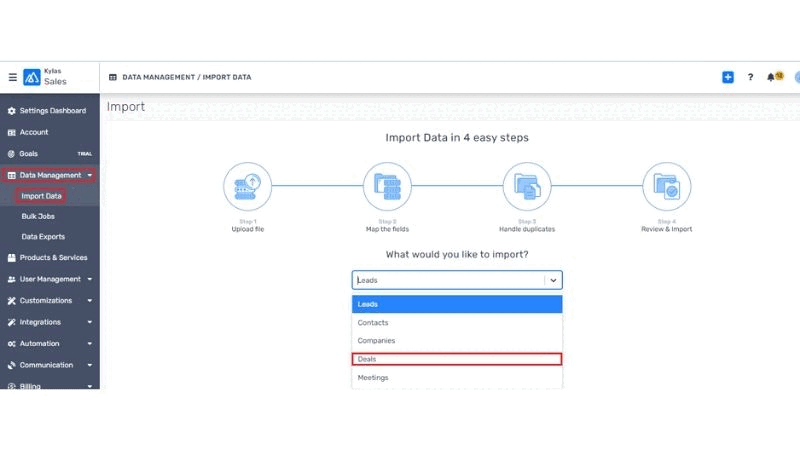800x450 pixels.
Task: Toggle the import type dropdown arrow
Action: pyautogui.click(x=554, y=281)
